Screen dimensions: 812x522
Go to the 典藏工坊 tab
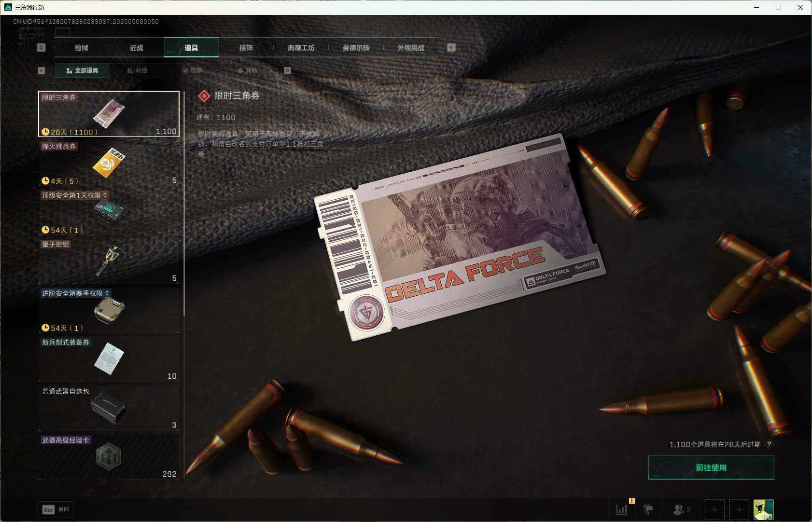[x=301, y=48]
